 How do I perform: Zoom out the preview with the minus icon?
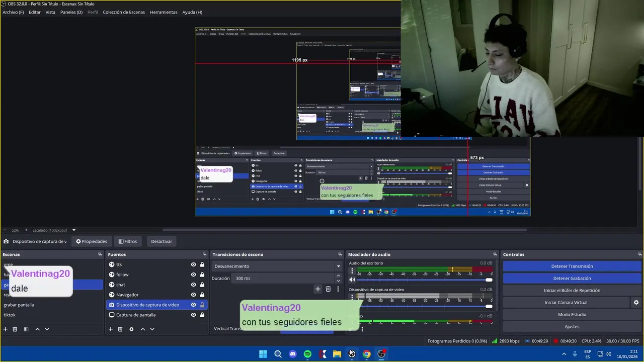pyautogui.click(x=5, y=230)
